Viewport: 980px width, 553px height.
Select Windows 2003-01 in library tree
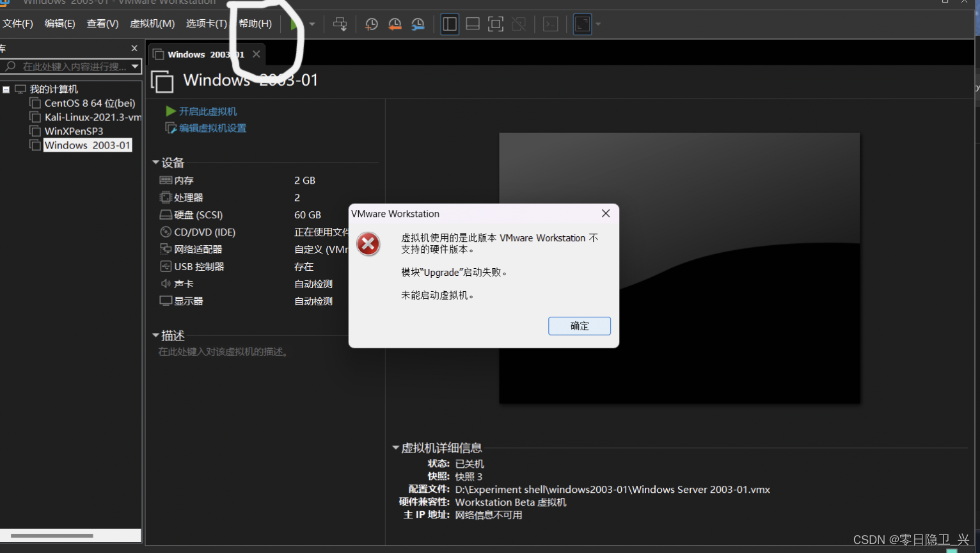coord(88,145)
